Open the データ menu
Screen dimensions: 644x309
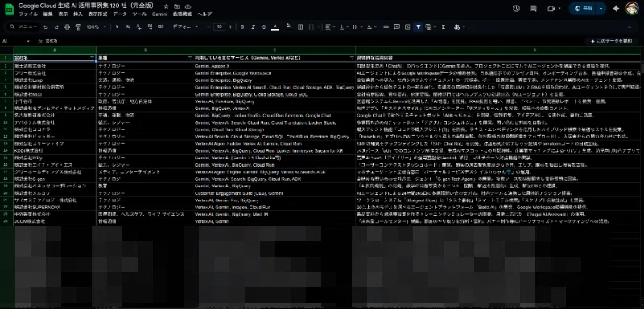click(x=120, y=14)
